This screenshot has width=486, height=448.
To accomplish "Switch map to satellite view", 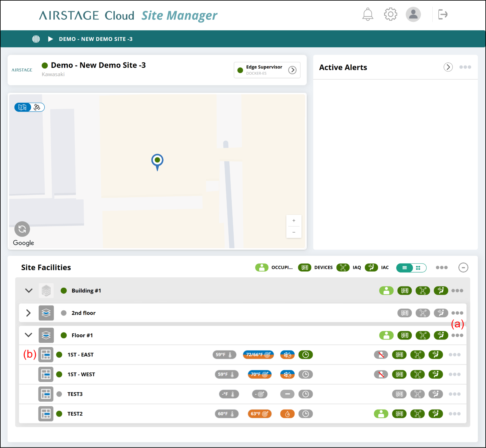I will pos(37,107).
